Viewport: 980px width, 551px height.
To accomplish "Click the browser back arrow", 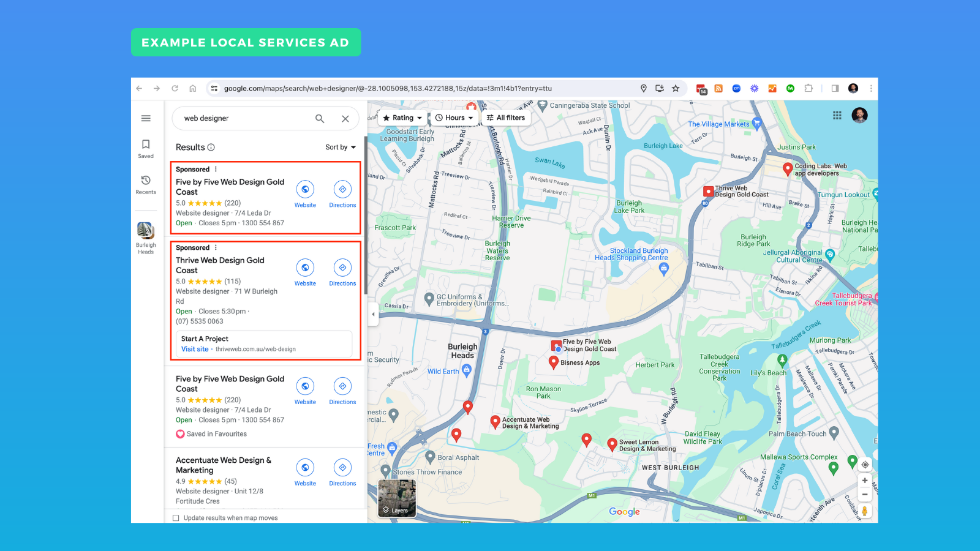I will coord(140,88).
